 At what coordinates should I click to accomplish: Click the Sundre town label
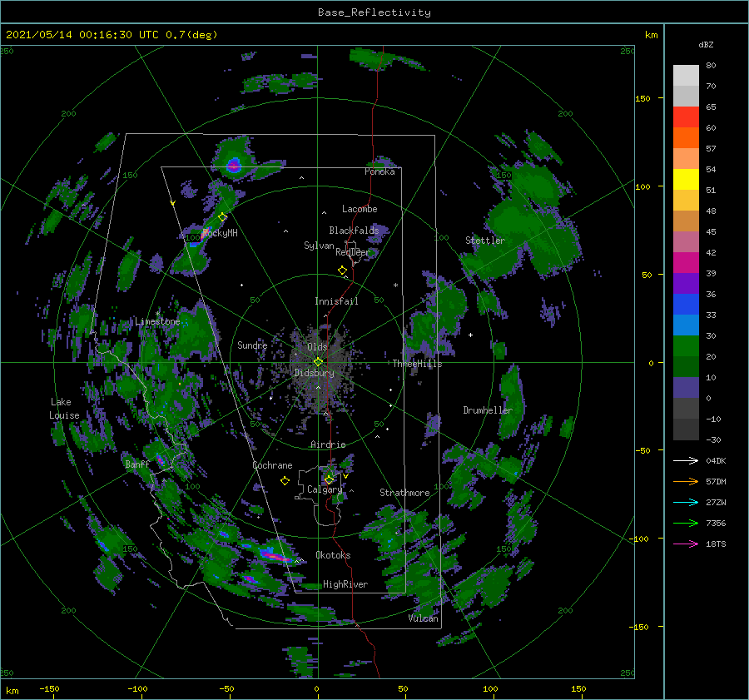click(x=252, y=345)
